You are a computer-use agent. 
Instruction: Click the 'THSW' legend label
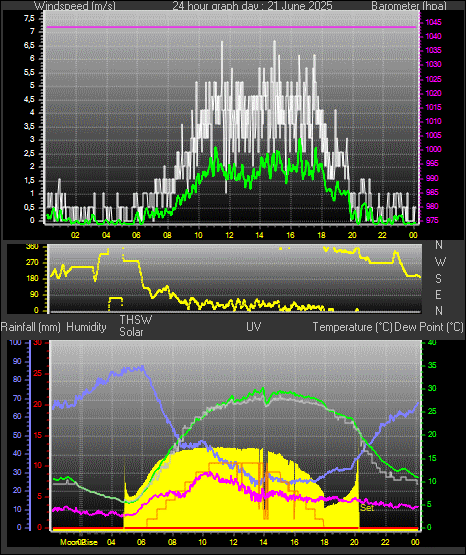pos(136,320)
